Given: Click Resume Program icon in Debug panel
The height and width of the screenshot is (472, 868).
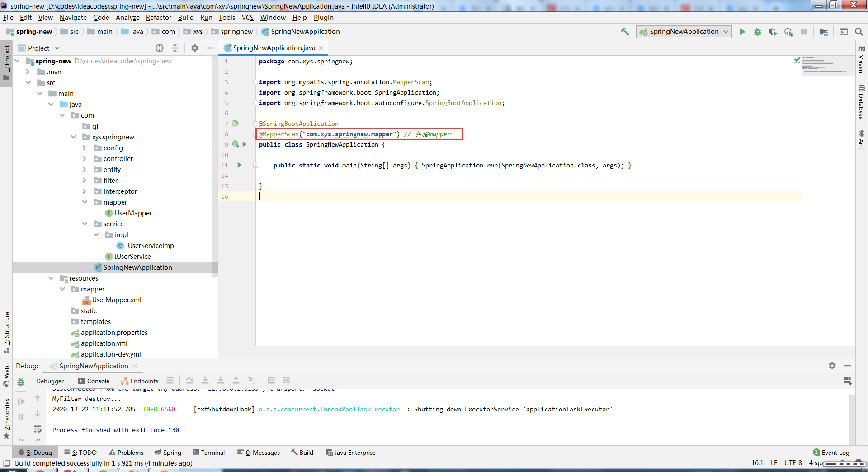Looking at the screenshot, I should pyautogui.click(x=21, y=401).
